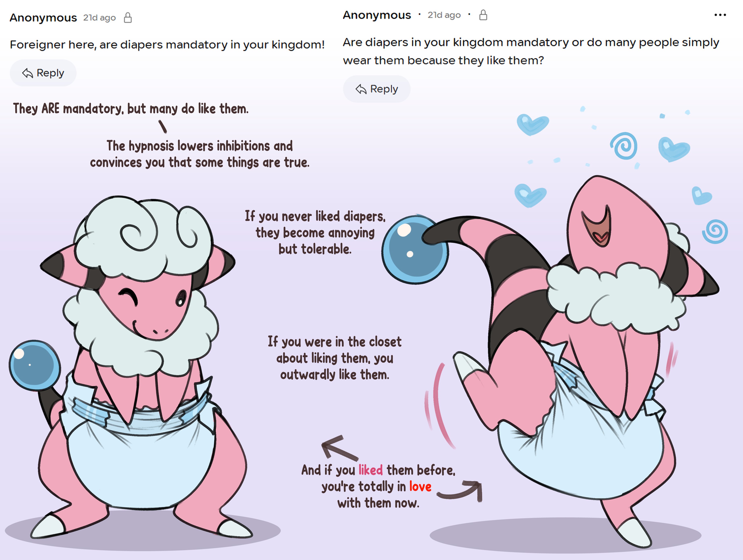Open the left Anonymous author name

(x=43, y=17)
